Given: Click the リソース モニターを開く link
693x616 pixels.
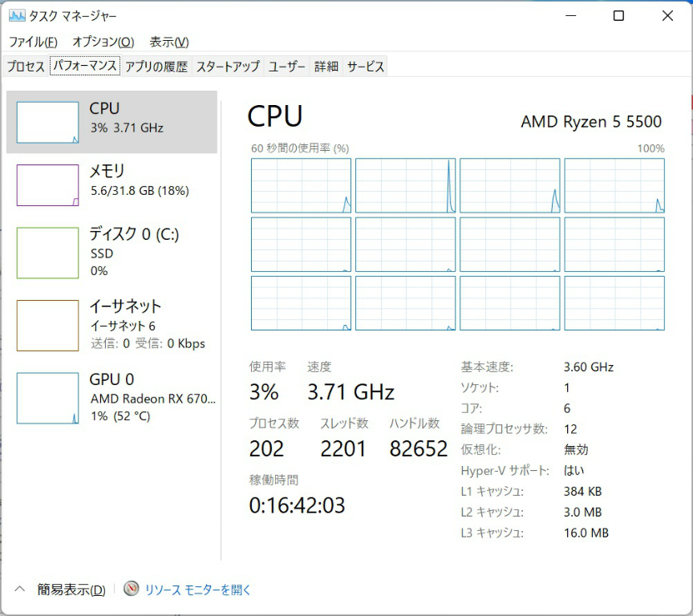Looking at the screenshot, I should tap(197, 590).
